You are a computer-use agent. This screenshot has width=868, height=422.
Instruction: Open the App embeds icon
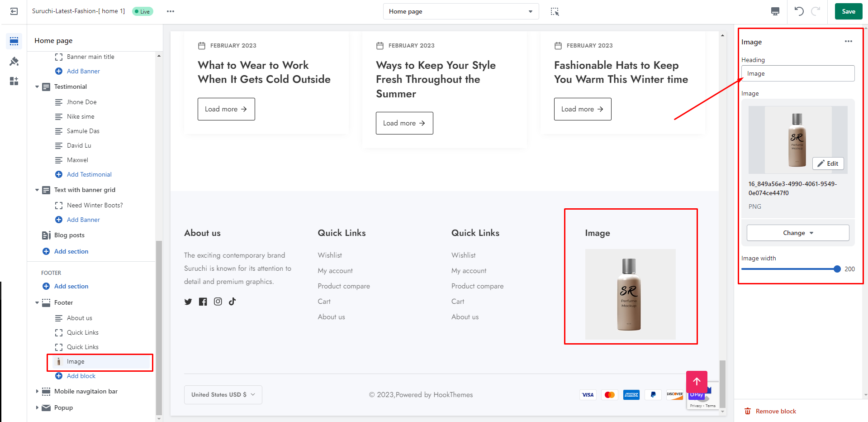pyautogui.click(x=14, y=81)
